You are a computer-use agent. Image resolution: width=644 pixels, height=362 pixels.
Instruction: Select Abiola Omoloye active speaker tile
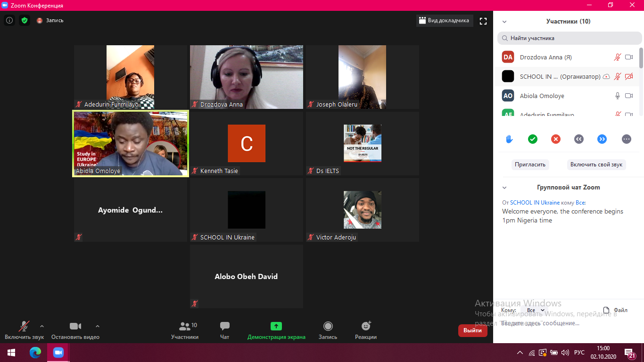click(131, 144)
